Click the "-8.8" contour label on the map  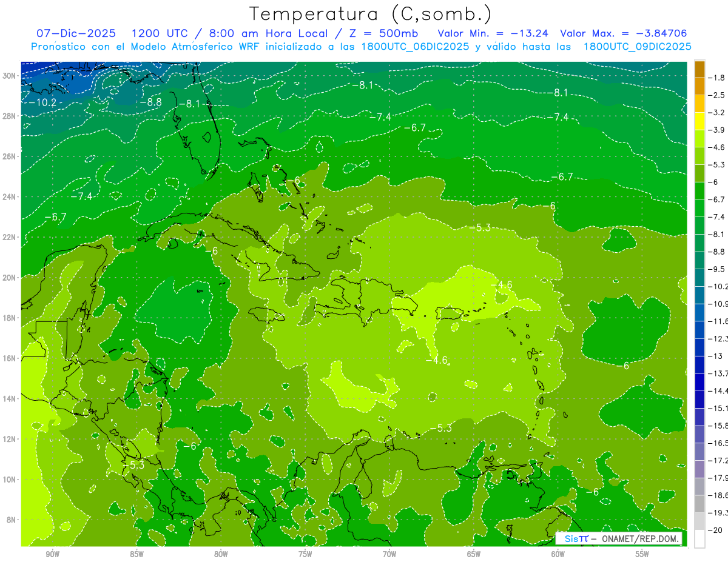click(x=150, y=102)
